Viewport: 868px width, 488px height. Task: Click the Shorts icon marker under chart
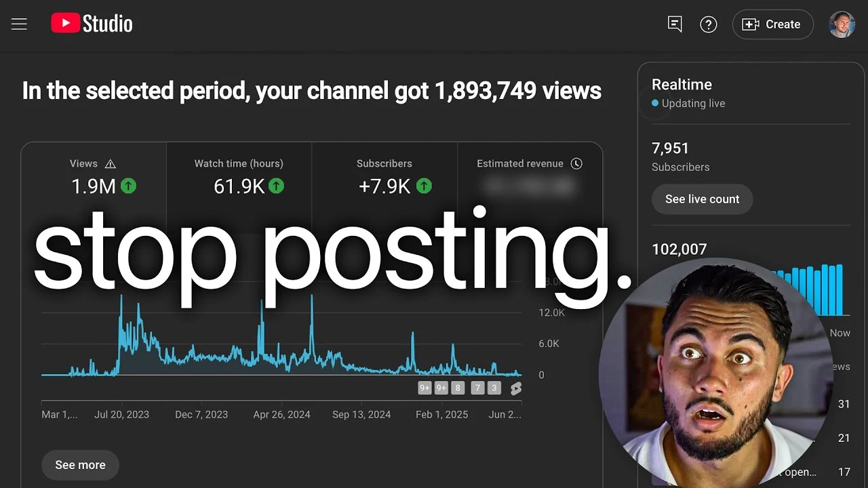point(516,388)
